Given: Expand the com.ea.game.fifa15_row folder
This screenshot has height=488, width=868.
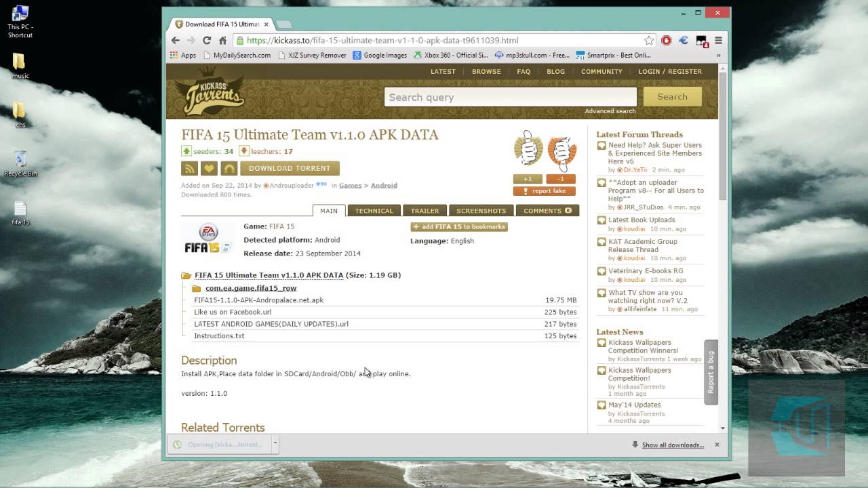Looking at the screenshot, I should [x=197, y=288].
